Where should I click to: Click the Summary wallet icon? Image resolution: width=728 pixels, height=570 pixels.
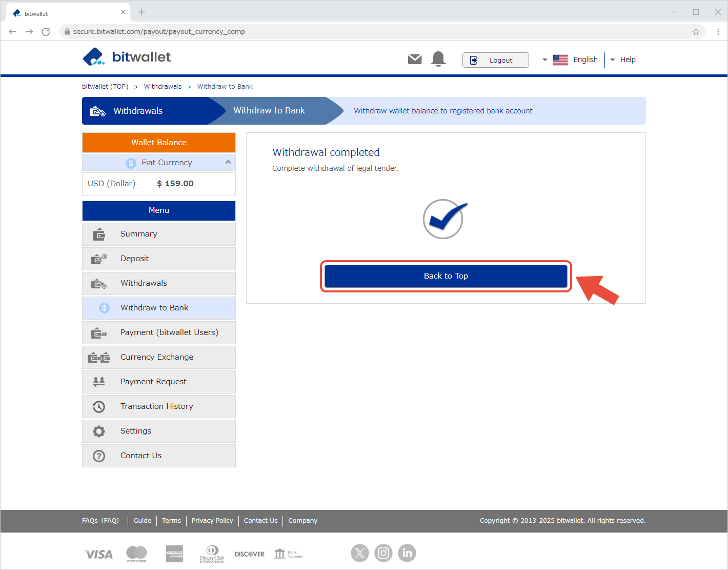(x=99, y=234)
